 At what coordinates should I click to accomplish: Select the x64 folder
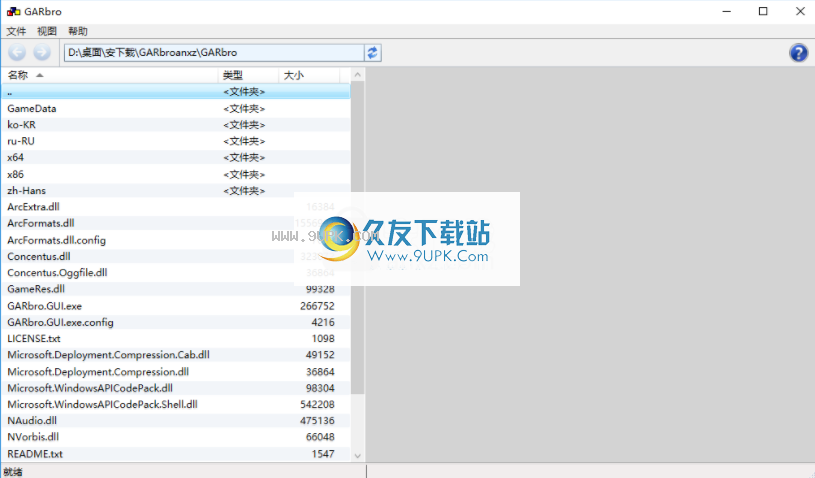click(176, 157)
